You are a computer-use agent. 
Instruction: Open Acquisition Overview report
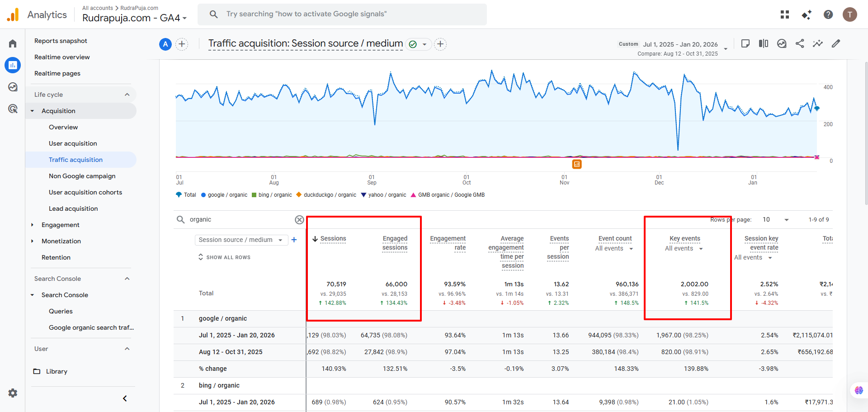(63, 127)
